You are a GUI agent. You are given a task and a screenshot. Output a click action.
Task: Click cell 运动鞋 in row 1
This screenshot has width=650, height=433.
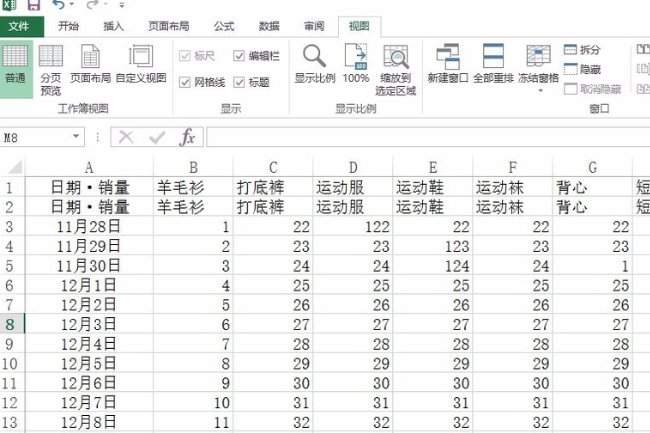coord(433,188)
